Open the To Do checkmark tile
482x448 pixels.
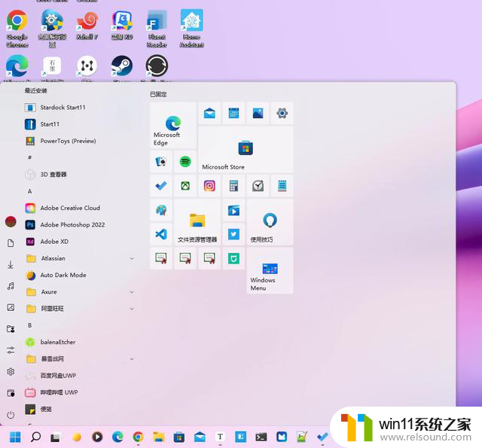pos(160,185)
